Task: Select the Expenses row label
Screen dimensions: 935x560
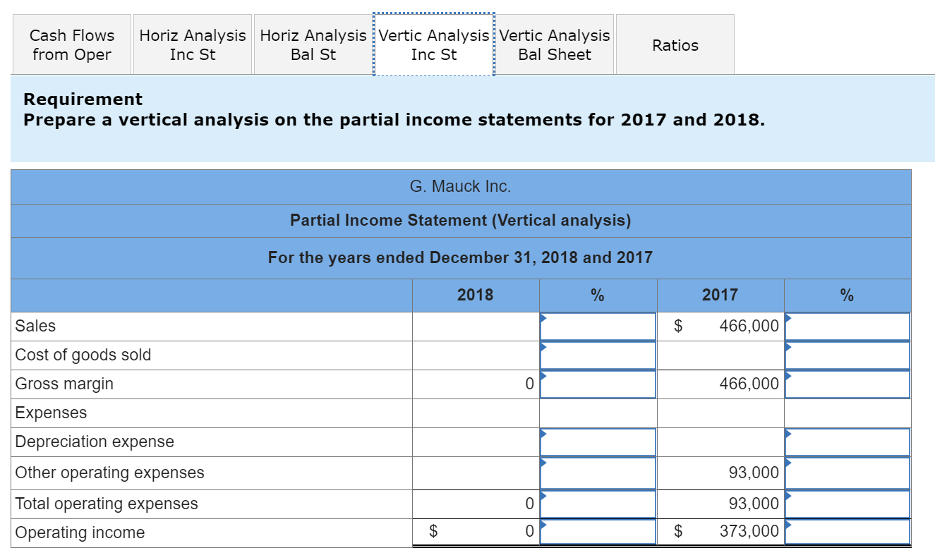Action: [x=52, y=413]
